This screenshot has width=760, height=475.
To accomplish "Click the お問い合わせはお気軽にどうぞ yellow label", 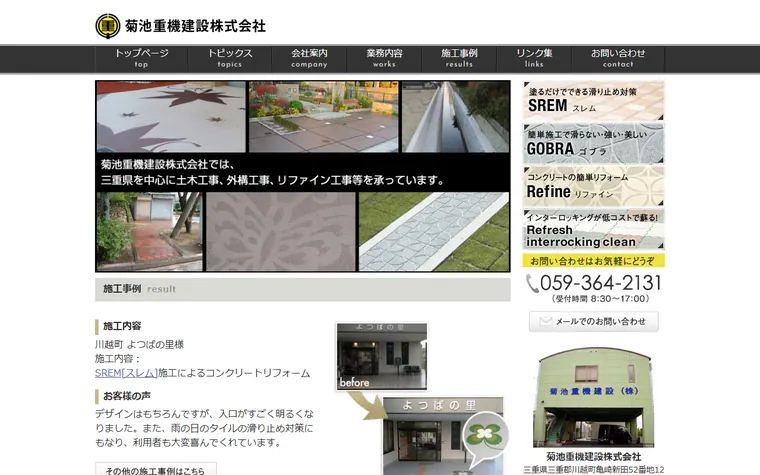I will coord(593,261).
